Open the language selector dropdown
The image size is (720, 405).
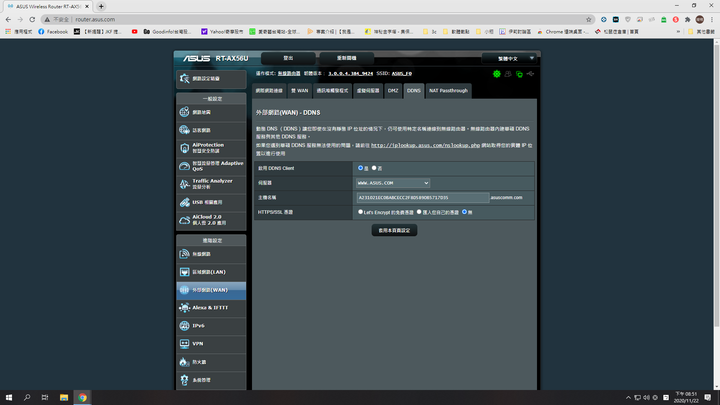(x=509, y=58)
